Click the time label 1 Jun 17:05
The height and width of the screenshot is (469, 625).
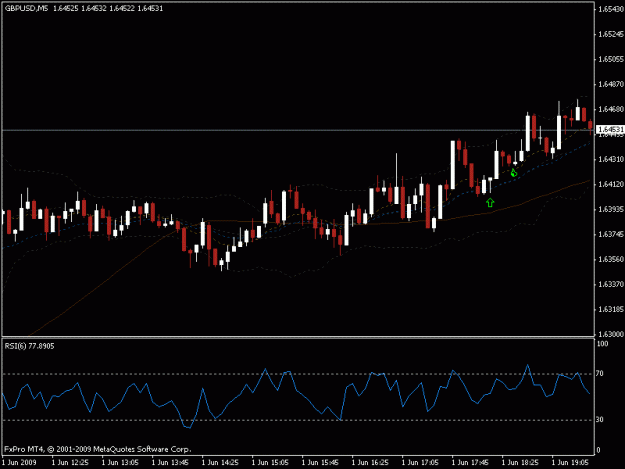click(420, 463)
